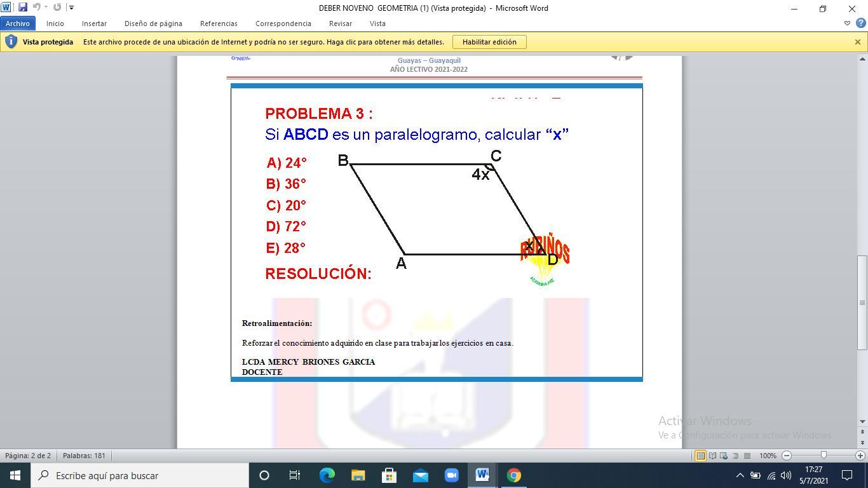Undo the last action
Viewport: 868px width, 488px height.
(x=36, y=8)
